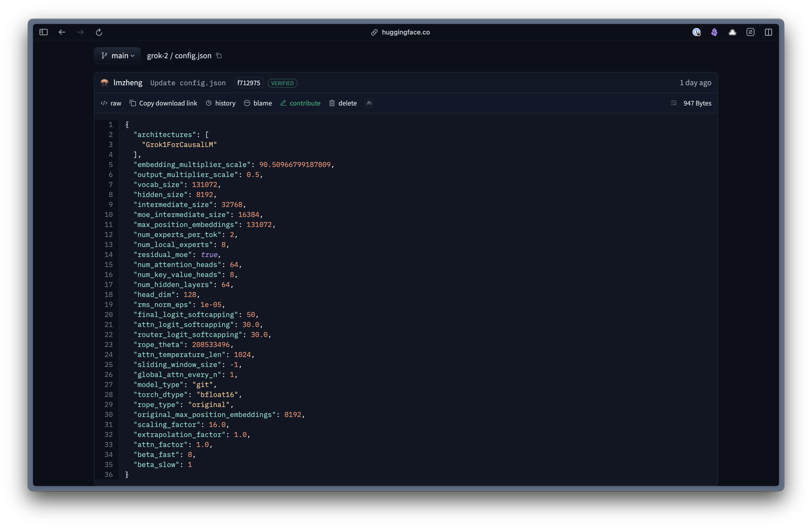The width and height of the screenshot is (812, 528).
Task: Click the value 32768 of intermediate_size
Action: point(232,205)
